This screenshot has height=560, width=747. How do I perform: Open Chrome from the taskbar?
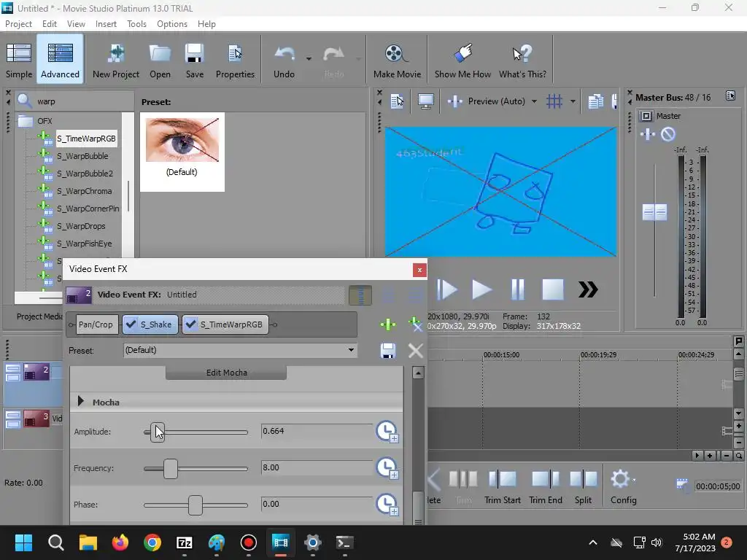(152, 542)
